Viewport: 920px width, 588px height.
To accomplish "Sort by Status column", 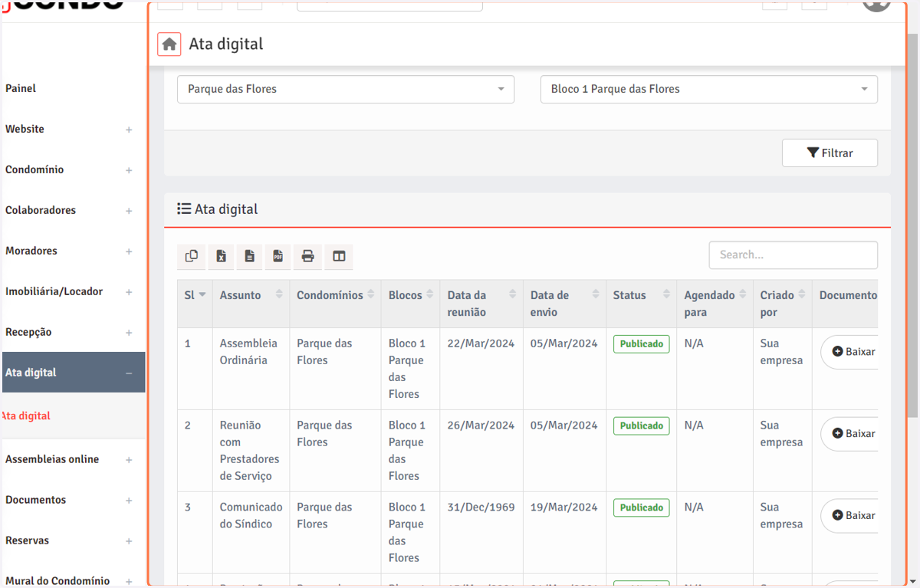I will [666, 295].
